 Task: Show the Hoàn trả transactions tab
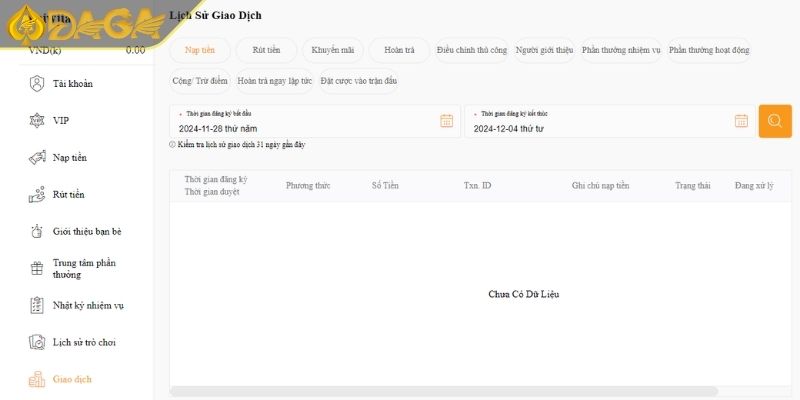click(x=399, y=50)
